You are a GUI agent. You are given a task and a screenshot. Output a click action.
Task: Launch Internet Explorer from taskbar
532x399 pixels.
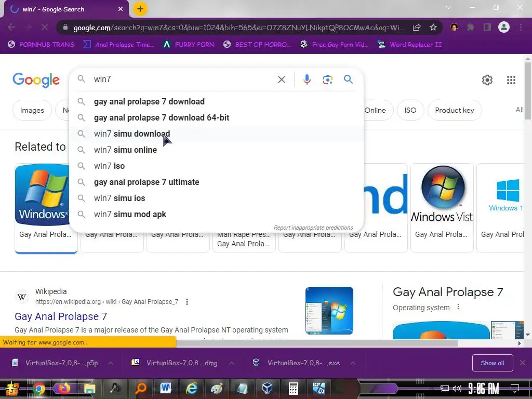pos(191,389)
